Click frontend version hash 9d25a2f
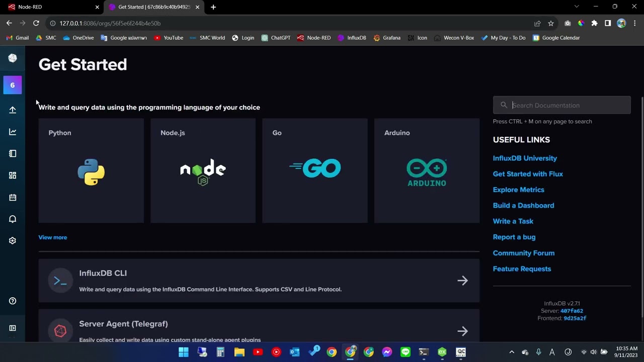 click(575, 318)
